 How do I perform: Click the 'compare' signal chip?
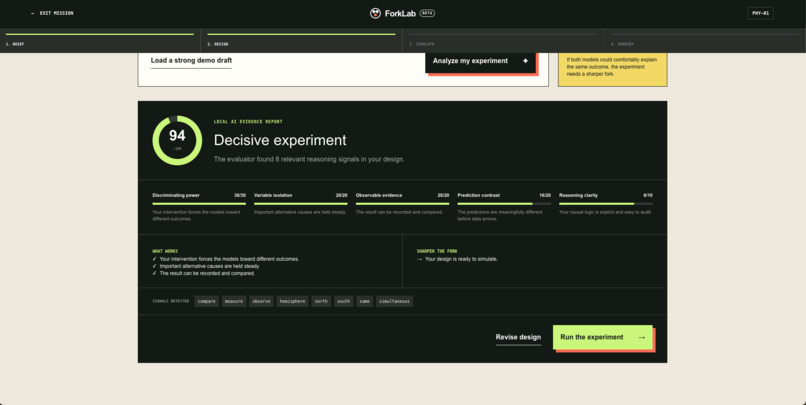coord(207,302)
